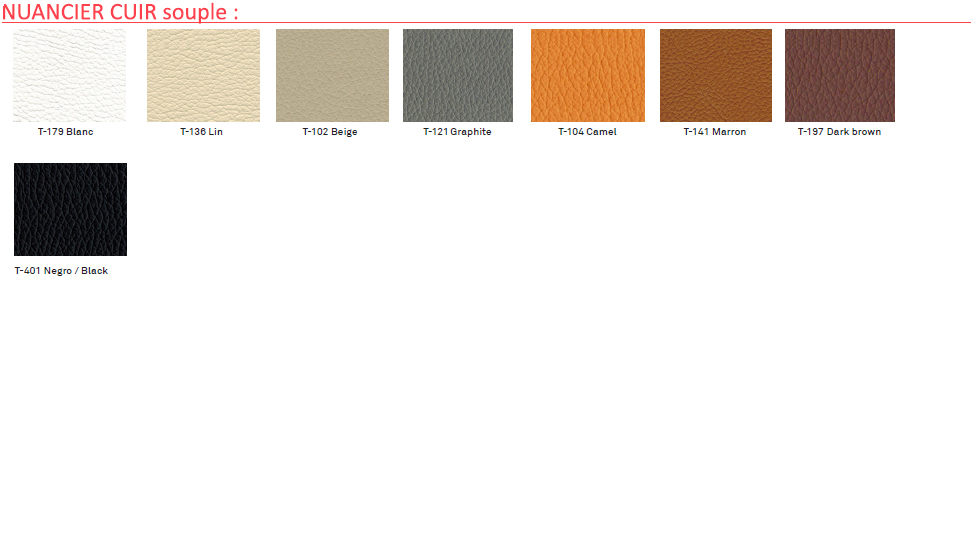This screenshot has height=550, width=980.
Task: Select the T-102 Beige leather swatch
Action: [x=332, y=75]
